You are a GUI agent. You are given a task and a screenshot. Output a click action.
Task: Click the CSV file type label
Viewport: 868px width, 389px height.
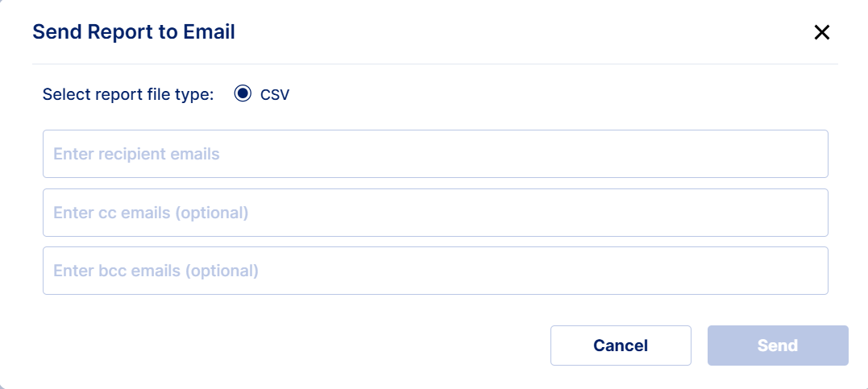[x=274, y=95]
